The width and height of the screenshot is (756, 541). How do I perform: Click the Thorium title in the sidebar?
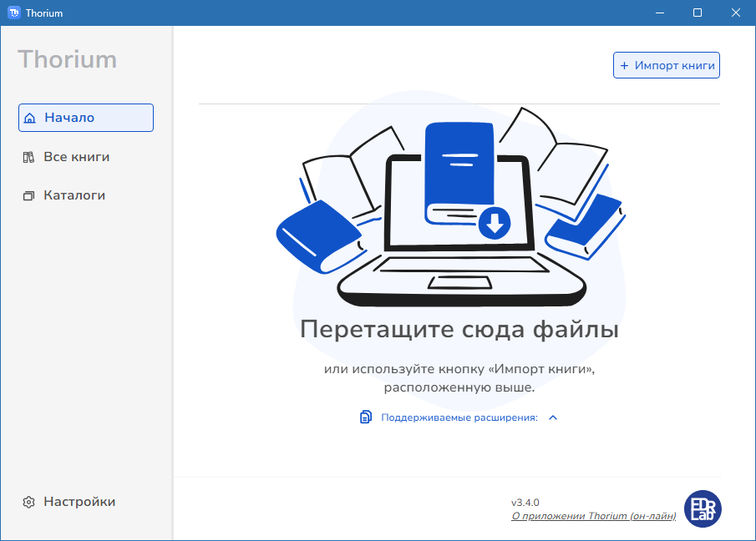click(x=68, y=60)
